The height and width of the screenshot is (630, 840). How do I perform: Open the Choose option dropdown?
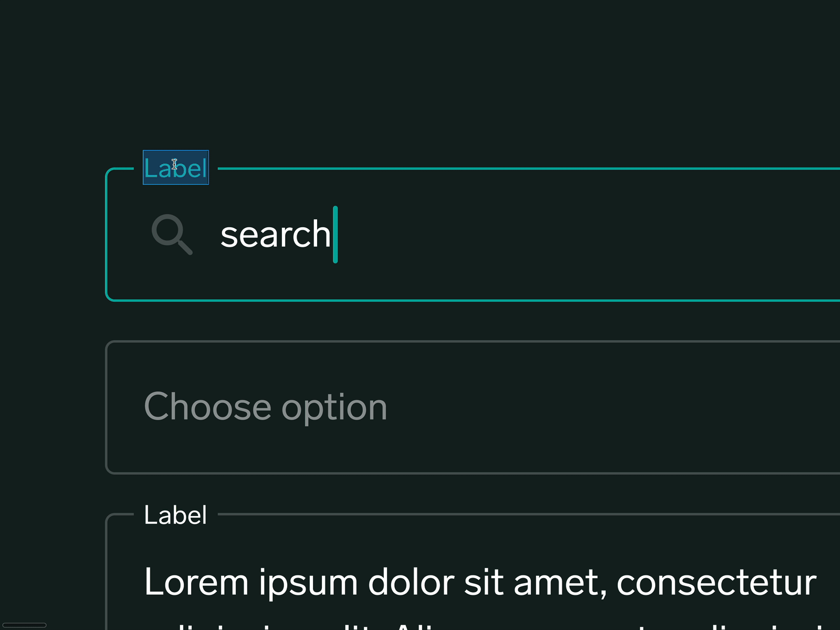click(472, 407)
